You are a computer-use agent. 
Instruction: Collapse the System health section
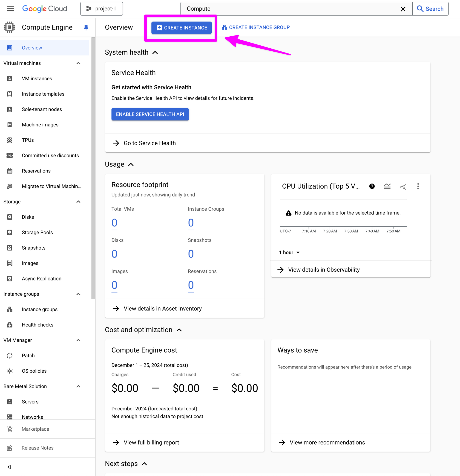(155, 53)
